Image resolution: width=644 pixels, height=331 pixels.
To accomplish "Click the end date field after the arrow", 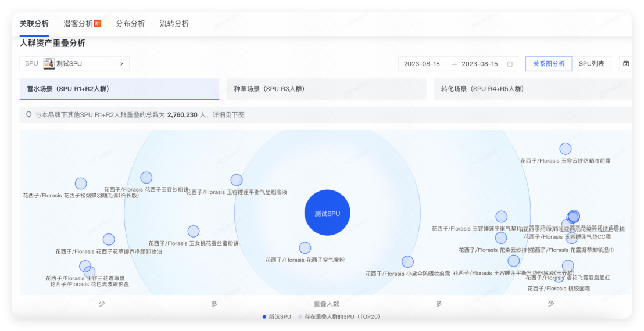I will [x=480, y=64].
